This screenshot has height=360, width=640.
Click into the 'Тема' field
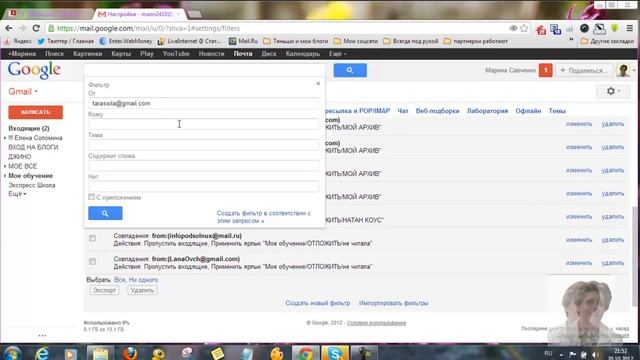tap(203, 145)
